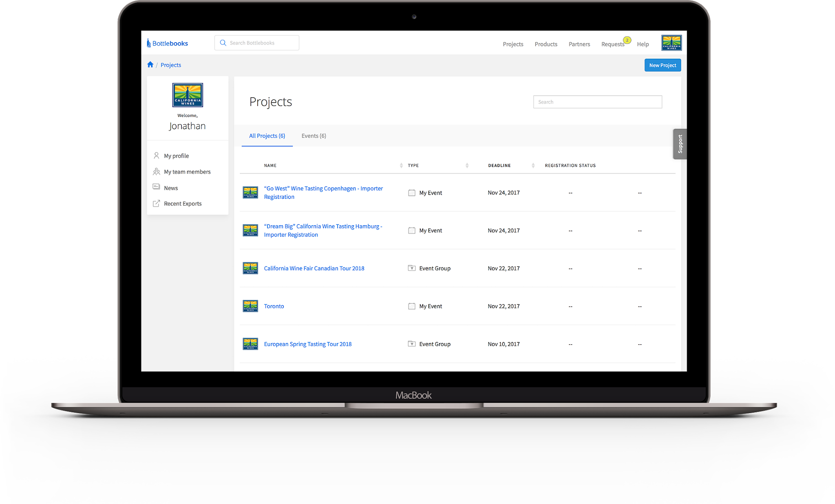Open Partners in top navigation

coord(579,44)
